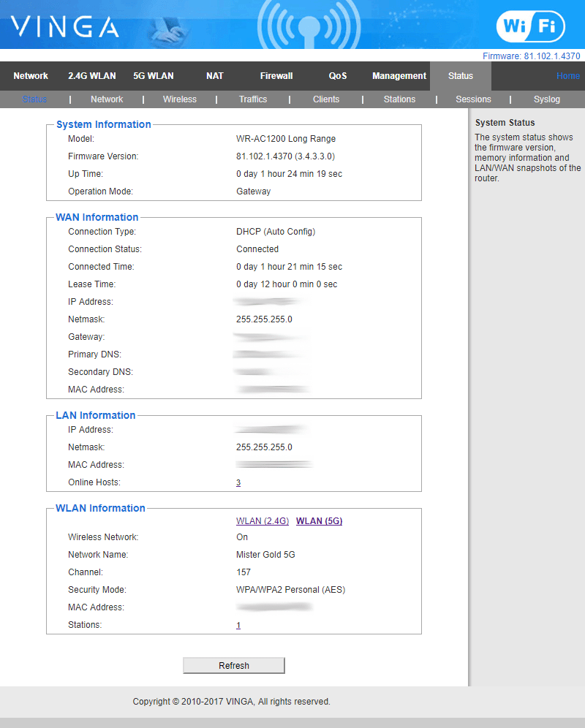Click the Home link
This screenshot has height=728, width=585.
[x=567, y=76]
